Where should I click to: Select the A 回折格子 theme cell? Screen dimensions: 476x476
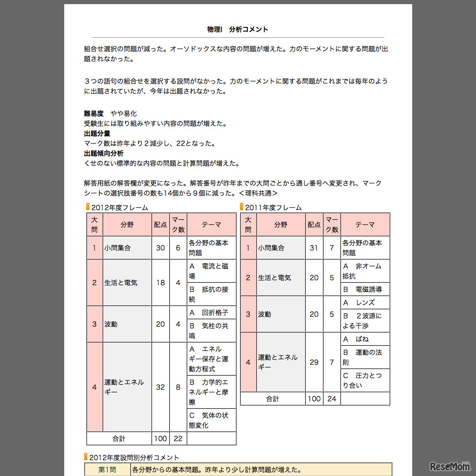(x=211, y=312)
